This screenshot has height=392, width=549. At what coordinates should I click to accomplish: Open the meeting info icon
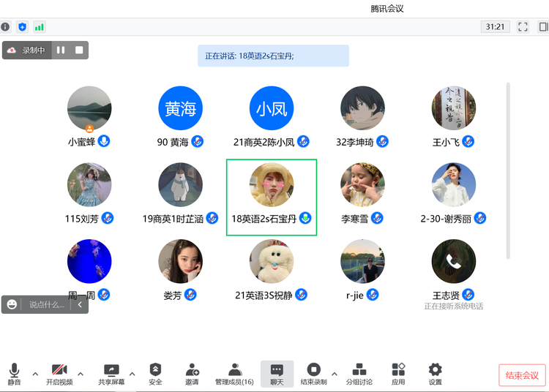click(5, 27)
